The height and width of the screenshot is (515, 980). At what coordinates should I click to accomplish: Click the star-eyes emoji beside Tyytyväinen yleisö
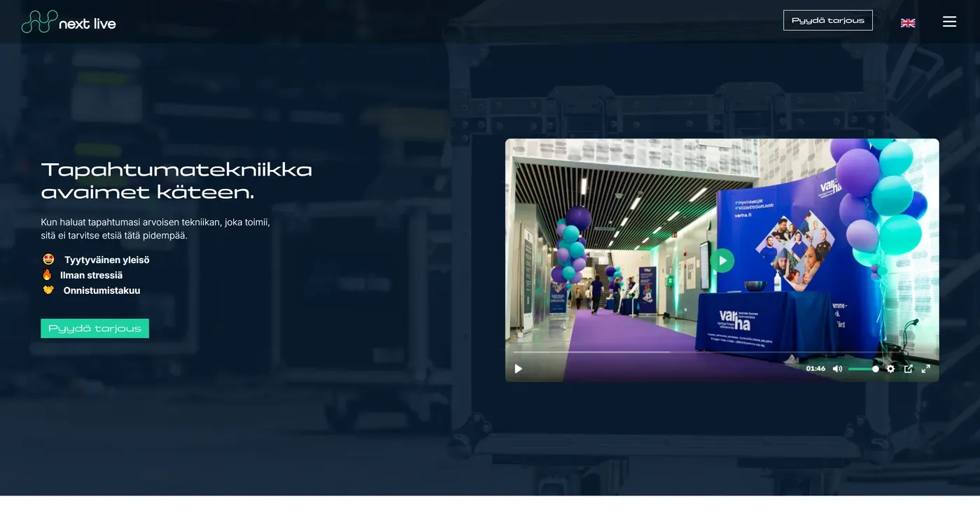(x=48, y=260)
